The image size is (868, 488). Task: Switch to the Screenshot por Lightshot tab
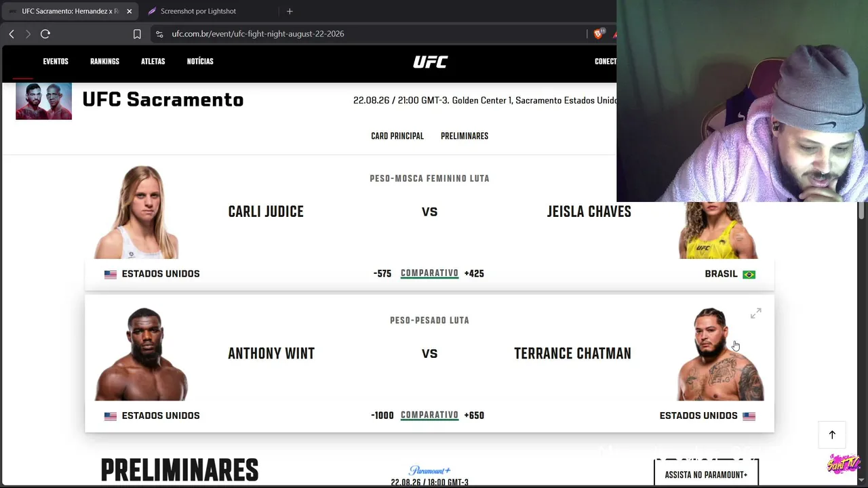click(x=198, y=12)
